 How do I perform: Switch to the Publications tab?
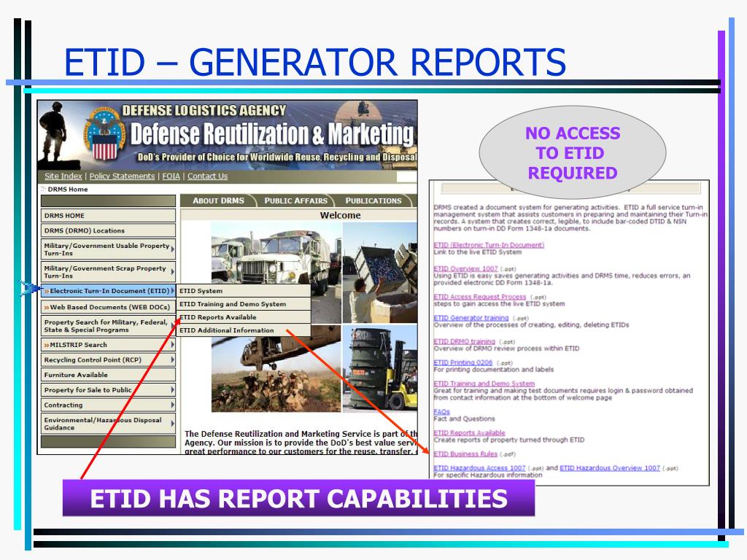373,201
